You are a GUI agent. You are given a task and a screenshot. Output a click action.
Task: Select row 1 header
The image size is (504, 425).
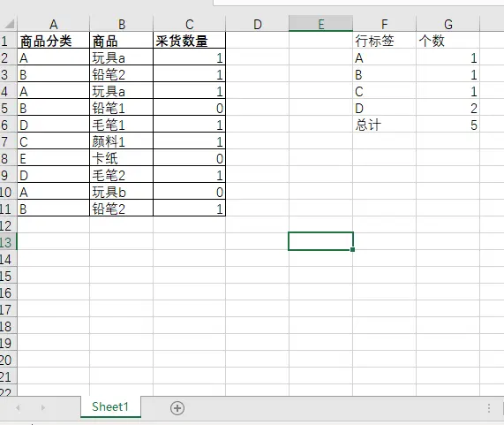click(x=7, y=41)
